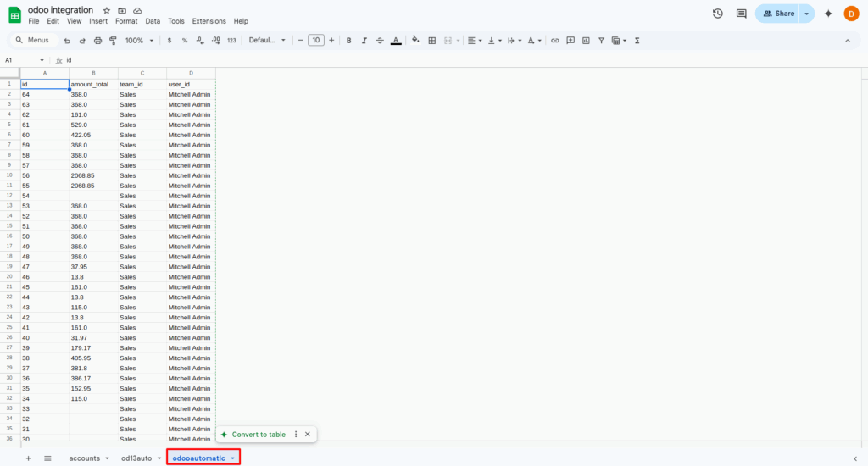Click the Merge cells icon
Viewport: 868px width, 466px height.
point(448,41)
